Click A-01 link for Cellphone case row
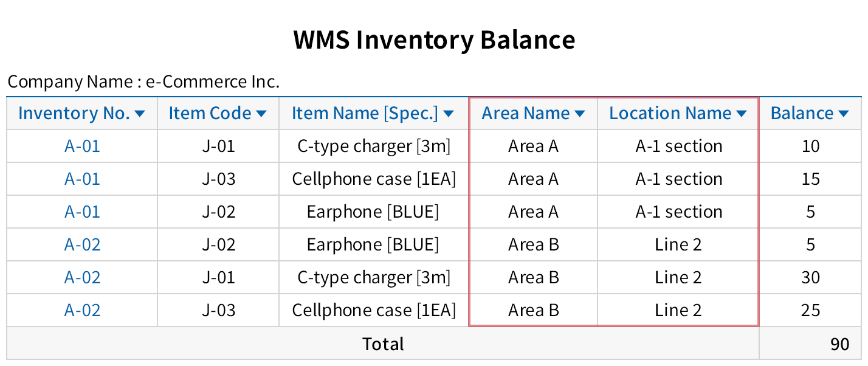This screenshot has width=868, height=366. (x=82, y=179)
